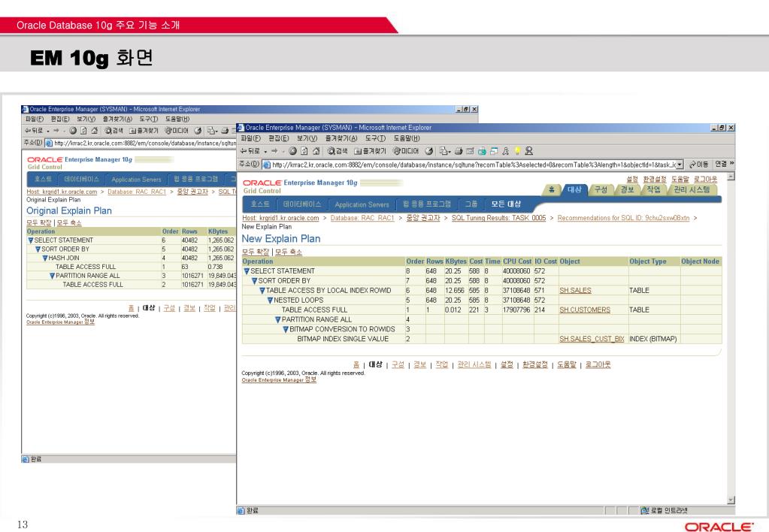This screenshot has width=769, height=532.
Task: Click the scroll down arrow of the front window scrollbar
Action: pyautogui.click(x=731, y=500)
